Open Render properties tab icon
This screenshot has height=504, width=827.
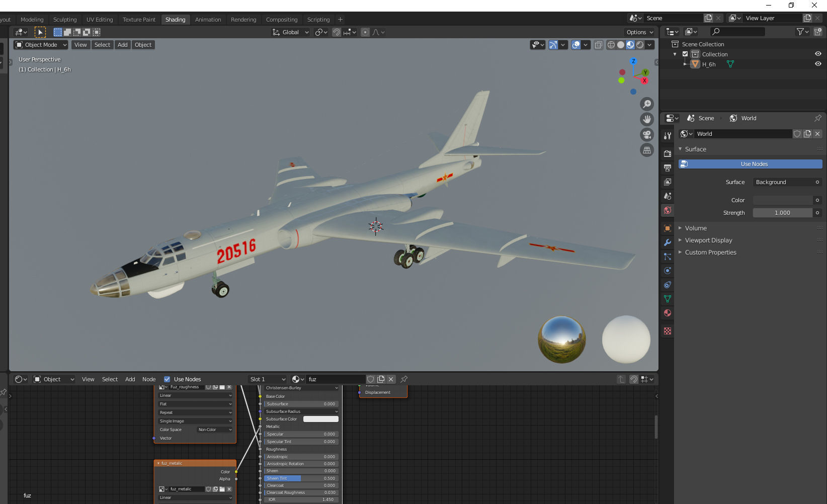668,153
